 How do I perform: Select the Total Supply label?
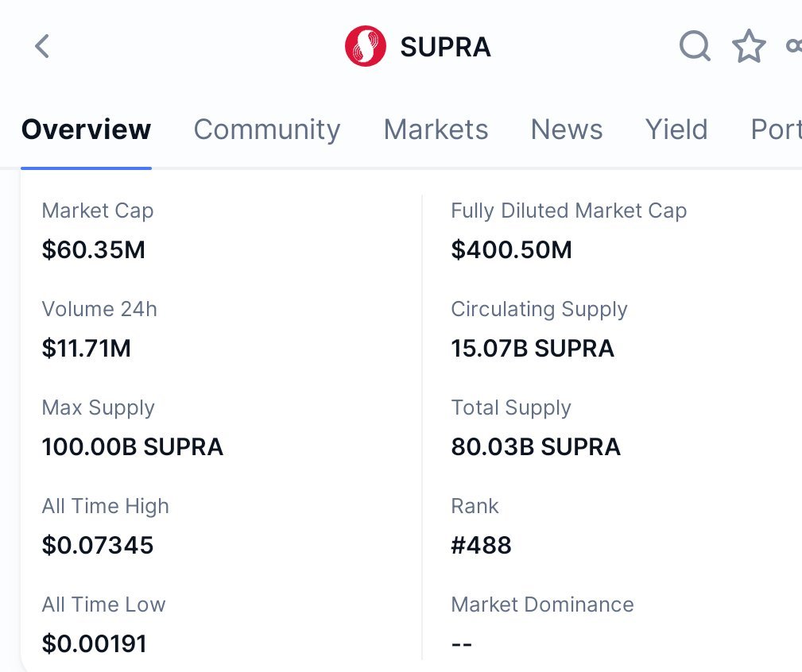pyautogui.click(x=511, y=407)
